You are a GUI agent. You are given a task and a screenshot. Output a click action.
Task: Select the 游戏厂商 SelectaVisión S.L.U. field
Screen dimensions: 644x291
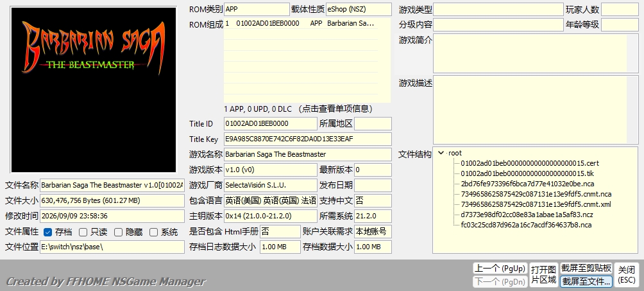coord(271,185)
